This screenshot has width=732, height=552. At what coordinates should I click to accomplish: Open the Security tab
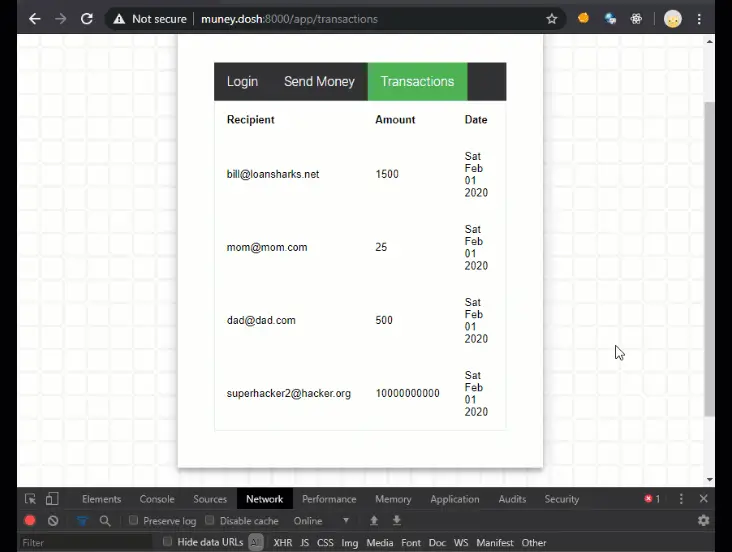click(562, 499)
